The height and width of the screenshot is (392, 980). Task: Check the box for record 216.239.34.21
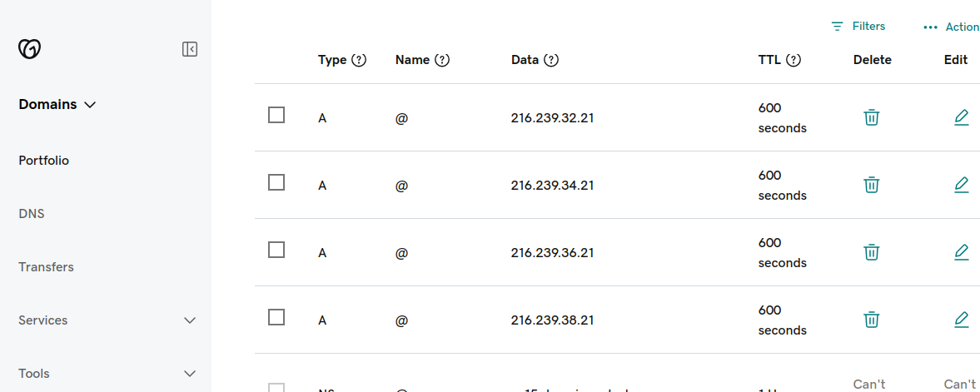tap(276, 182)
